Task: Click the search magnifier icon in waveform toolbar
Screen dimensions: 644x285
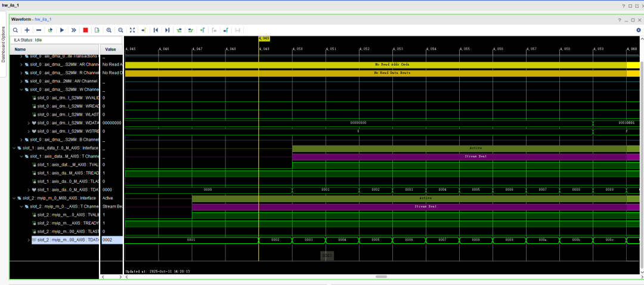Action: coord(16,30)
